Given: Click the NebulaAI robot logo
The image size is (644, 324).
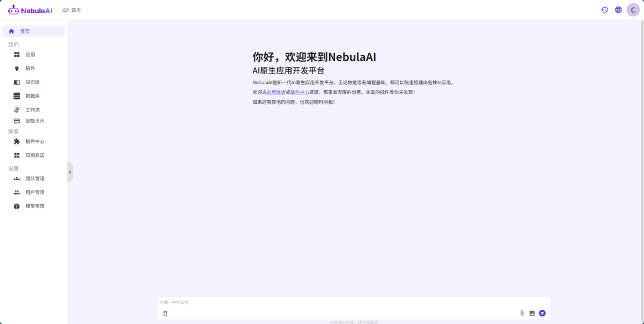Looking at the screenshot, I should [x=13, y=10].
